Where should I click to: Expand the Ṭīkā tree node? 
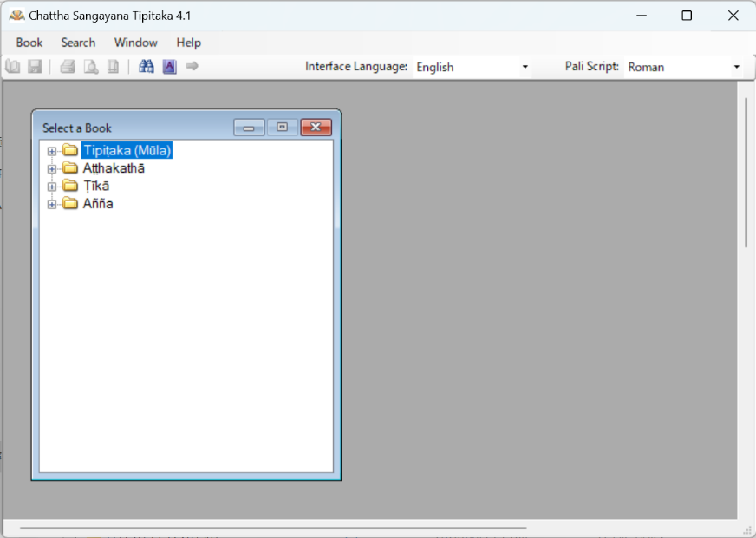pyautogui.click(x=52, y=187)
